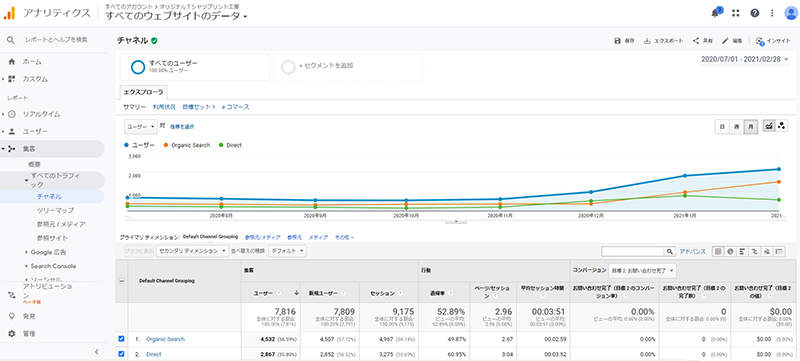Image resolution: width=800 pixels, height=361 pixels.
Task: Select the pie chart table view icon
Action: (x=730, y=251)
